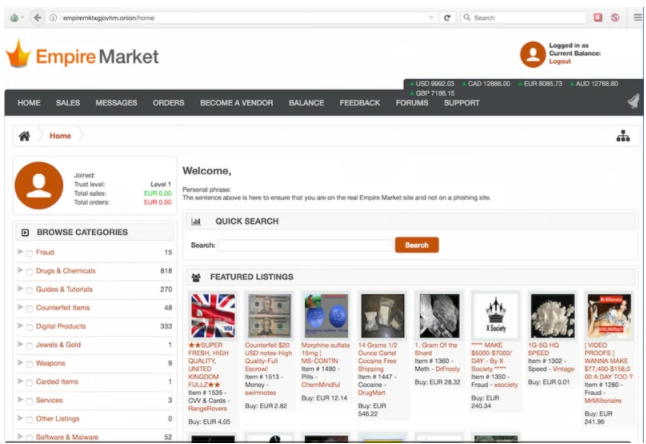
Task: Click the Browse Categories header icon
Action: (x=25, y=232)
